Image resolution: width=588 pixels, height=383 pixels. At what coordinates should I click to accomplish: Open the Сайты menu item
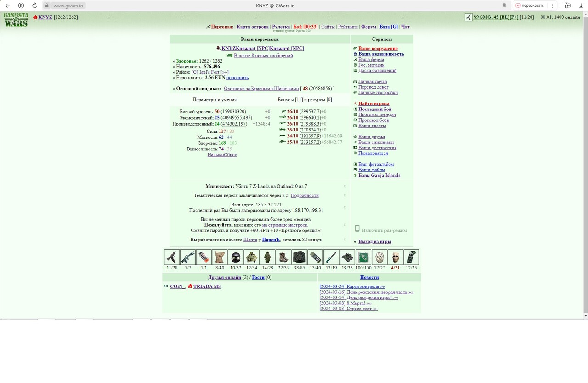328,27
